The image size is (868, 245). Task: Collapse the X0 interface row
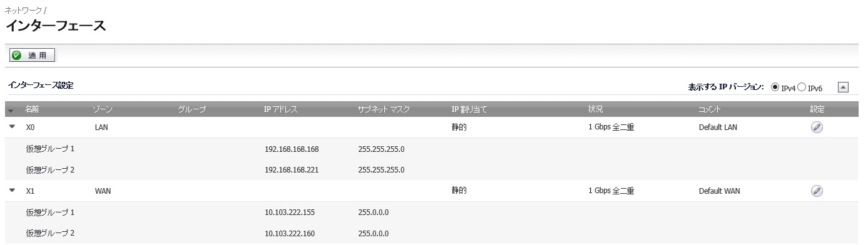coord(13,127)
